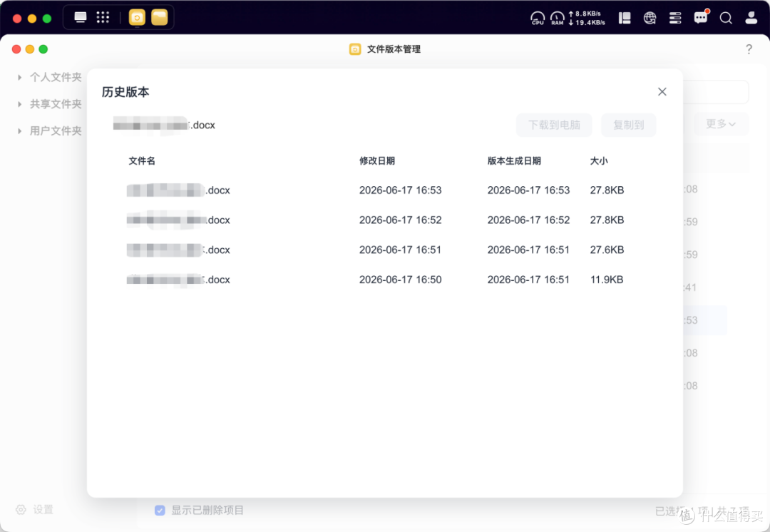Select the 用户文件夹 tree item
This screenshot has width=770, height=532.
click(x=56, y=131)
